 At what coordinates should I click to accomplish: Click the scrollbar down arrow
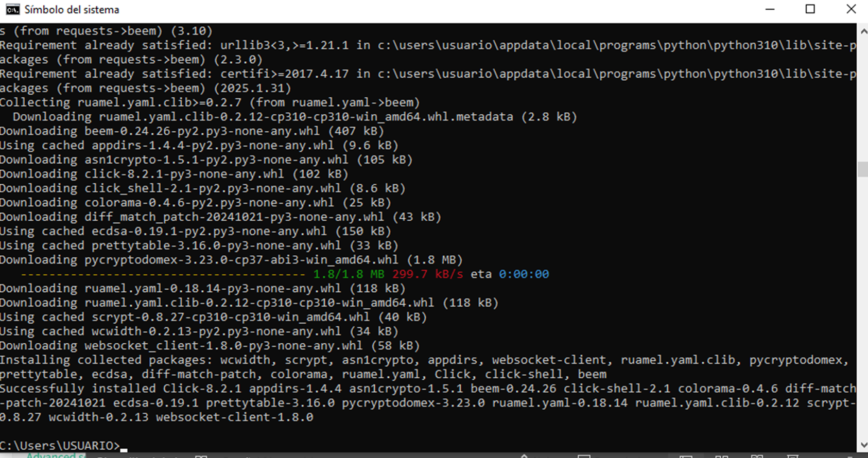click(x=863, y=446)
